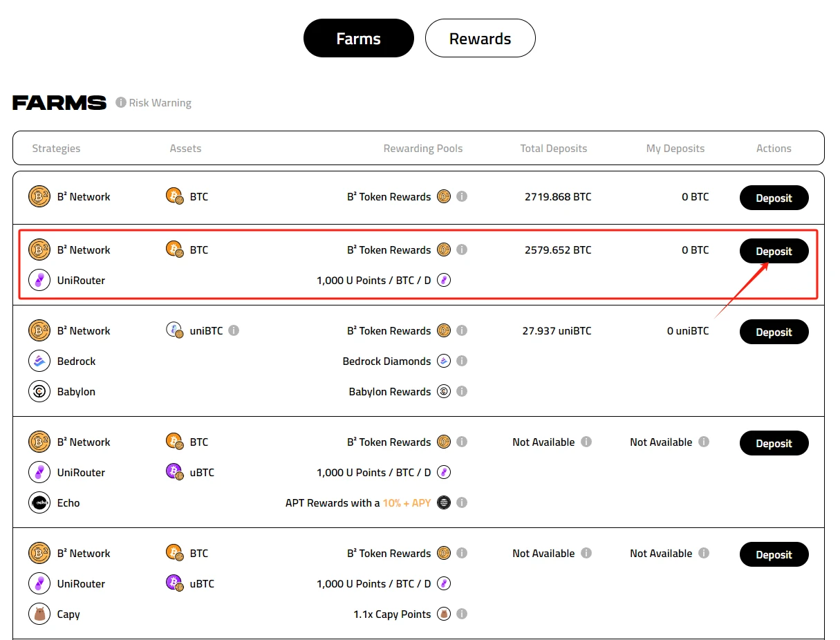The width and height of the screenshot is (840, 640).
Task: Click info icon next to Bedrock Diamonds
Action: [462, 361]
